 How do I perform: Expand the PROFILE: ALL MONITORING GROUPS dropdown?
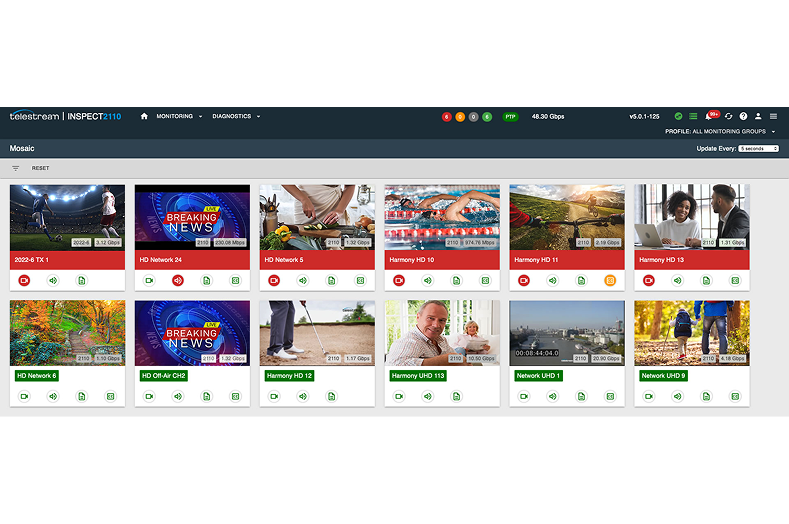pos(720,131)
